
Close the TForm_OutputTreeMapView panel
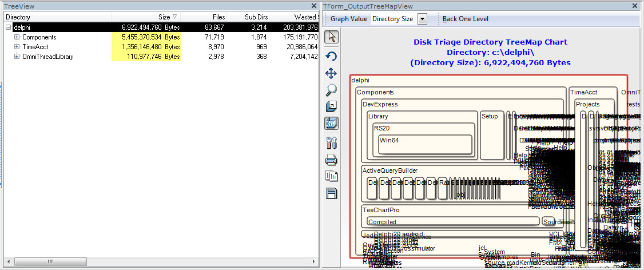click(x=636, y=6)
